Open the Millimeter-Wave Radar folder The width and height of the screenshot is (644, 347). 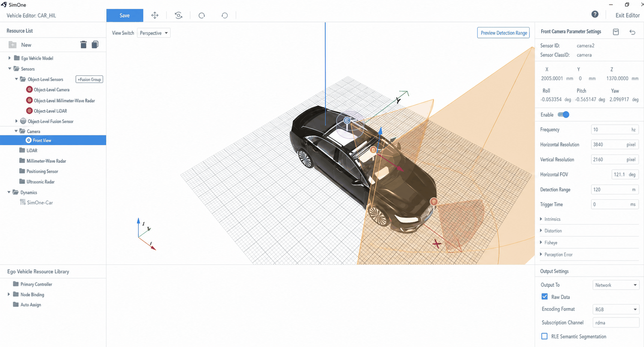tap(22, 160)
